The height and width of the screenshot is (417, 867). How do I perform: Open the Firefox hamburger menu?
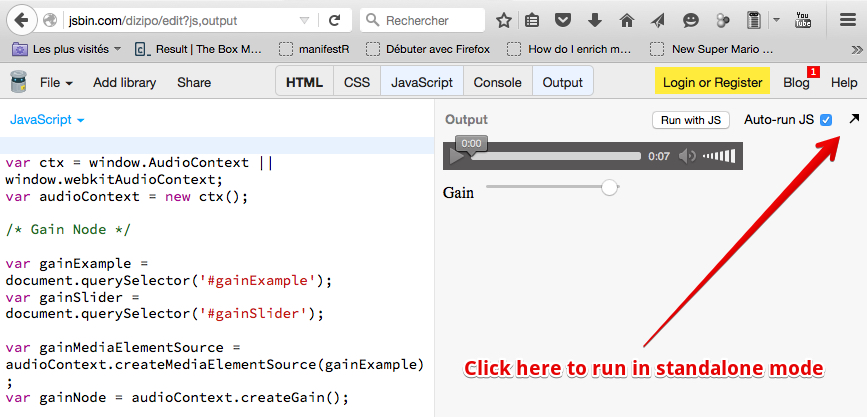(848, 20)
